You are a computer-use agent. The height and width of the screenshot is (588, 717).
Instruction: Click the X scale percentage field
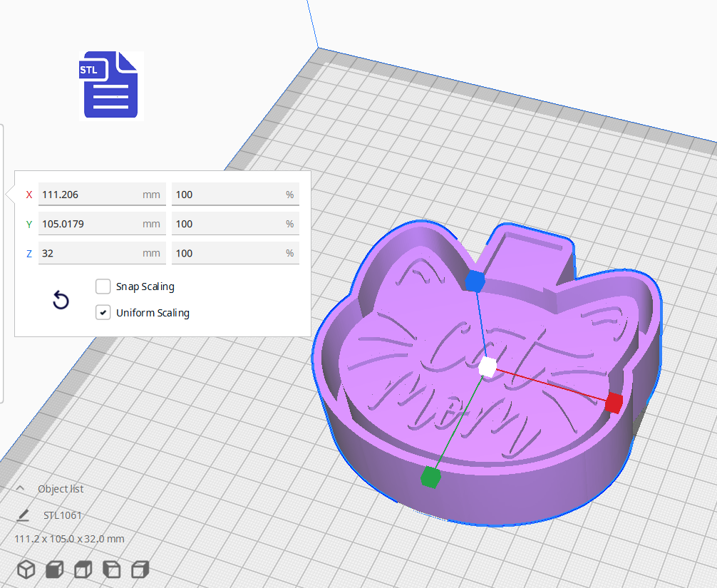[228, 195]
